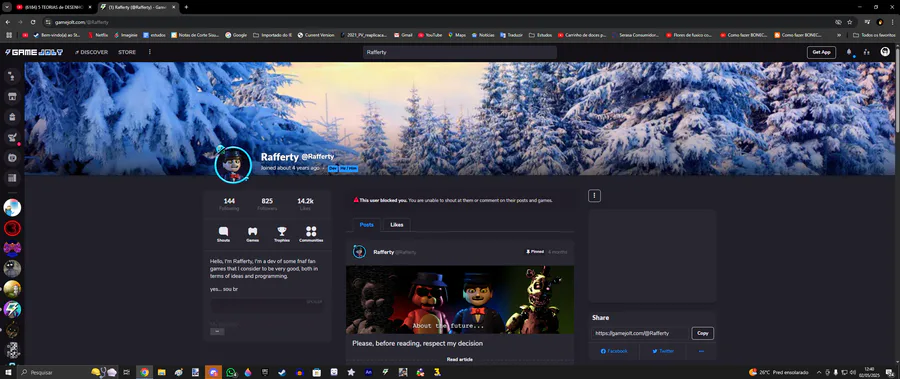
Task: Open the Microsoft Store taskbar icon
Action: tap(316, 372)
